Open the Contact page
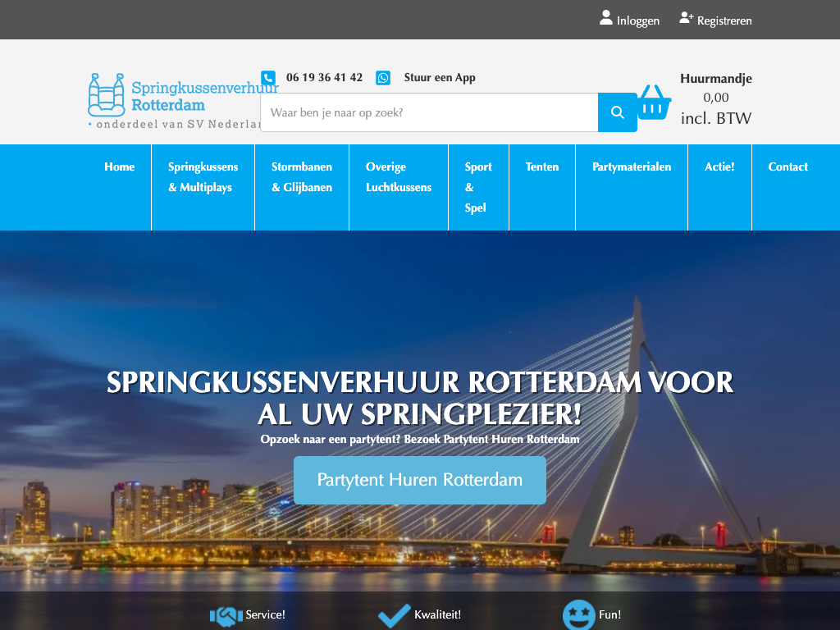The image size is (840, 630). [x=787, y=167]
